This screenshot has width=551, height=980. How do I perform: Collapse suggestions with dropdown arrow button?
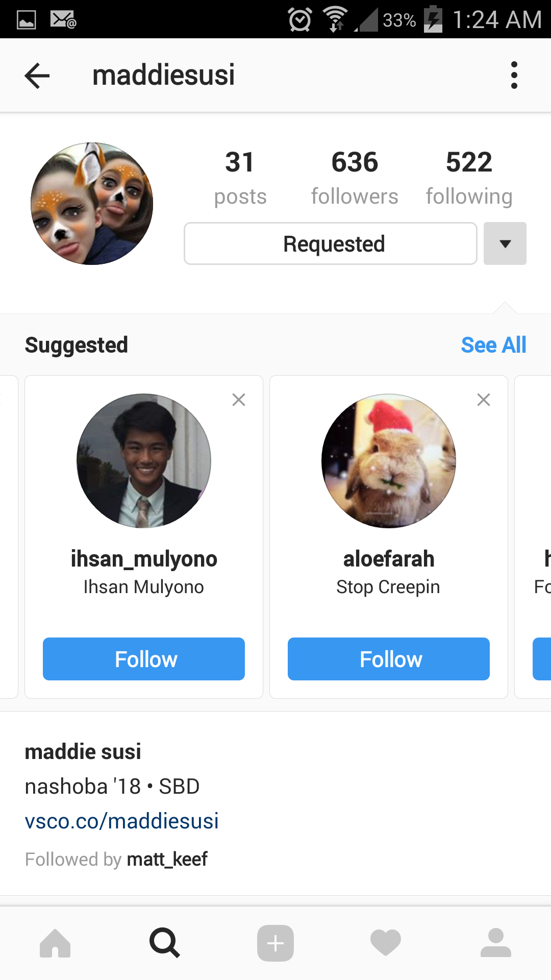click(x=505, y=243)
